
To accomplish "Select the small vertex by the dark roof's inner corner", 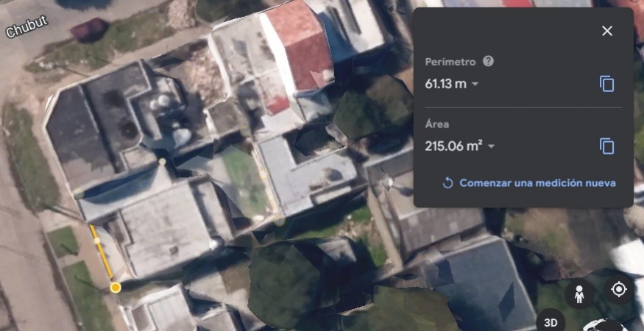I will (x=162, y=162).
